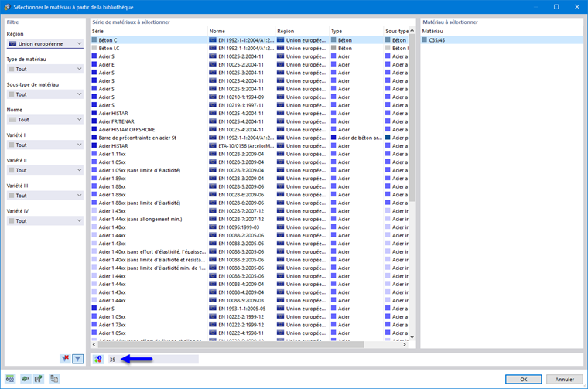Click the colored circles icon beside search field
Screen dimensions: 588x389
point(98,360)
